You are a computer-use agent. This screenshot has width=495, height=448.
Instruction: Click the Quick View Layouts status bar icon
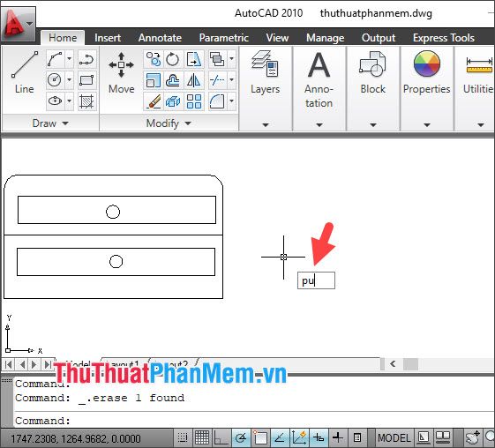(x=423, y=437)
